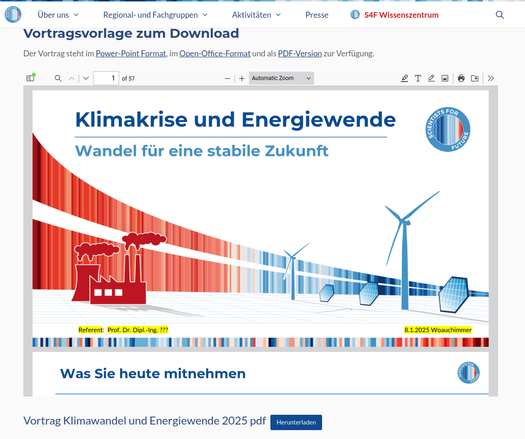Open the Automatic Zoom dropdown
This screenshot has height=439, width=525.
(281, 78)
